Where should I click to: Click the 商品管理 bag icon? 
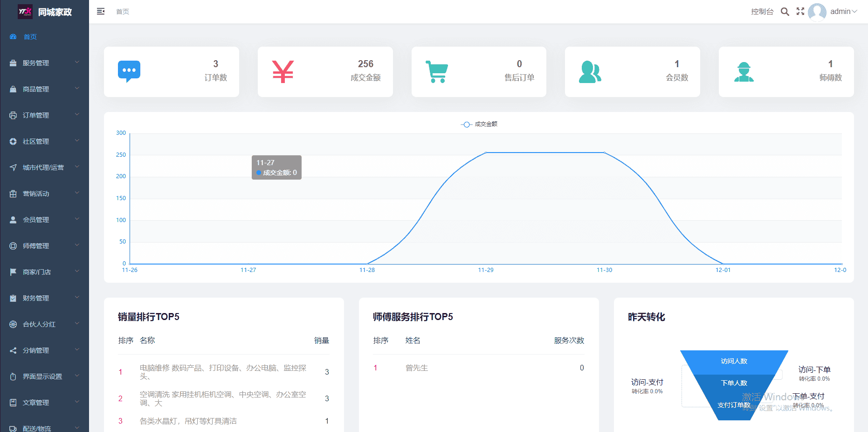(13, 89)
